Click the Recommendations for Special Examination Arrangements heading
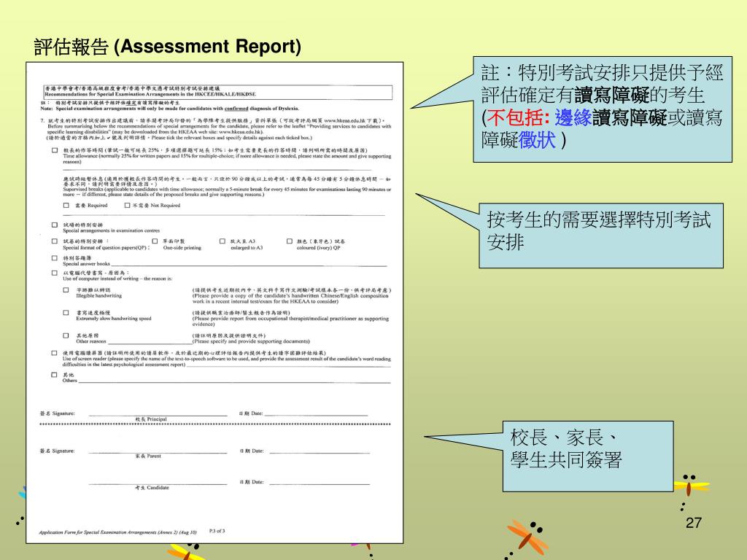 coord(150,94)
